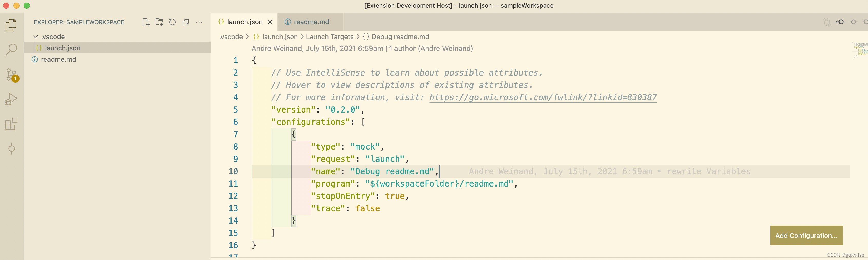Open Source Control view with 1 badge
868x260 pixels.
pos(12,75)
